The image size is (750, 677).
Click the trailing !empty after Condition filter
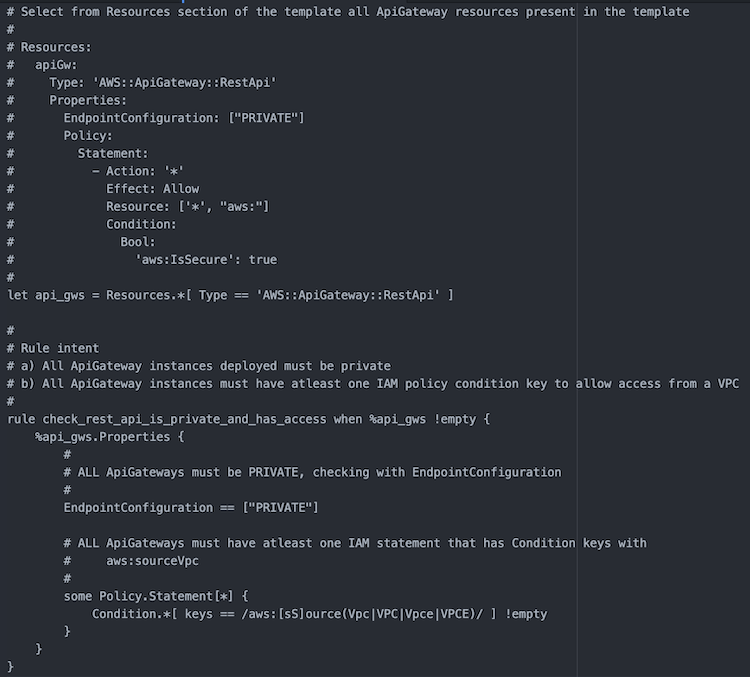click(526, 614)
